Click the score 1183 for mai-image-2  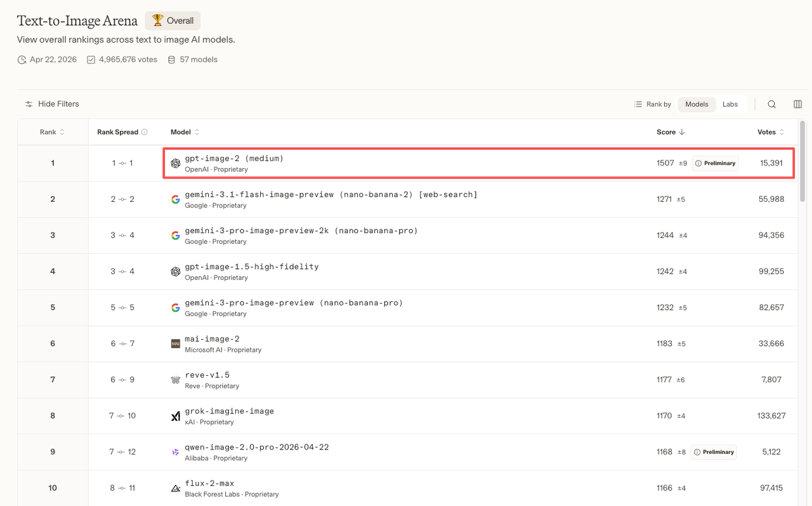click(x=664, y=343)
